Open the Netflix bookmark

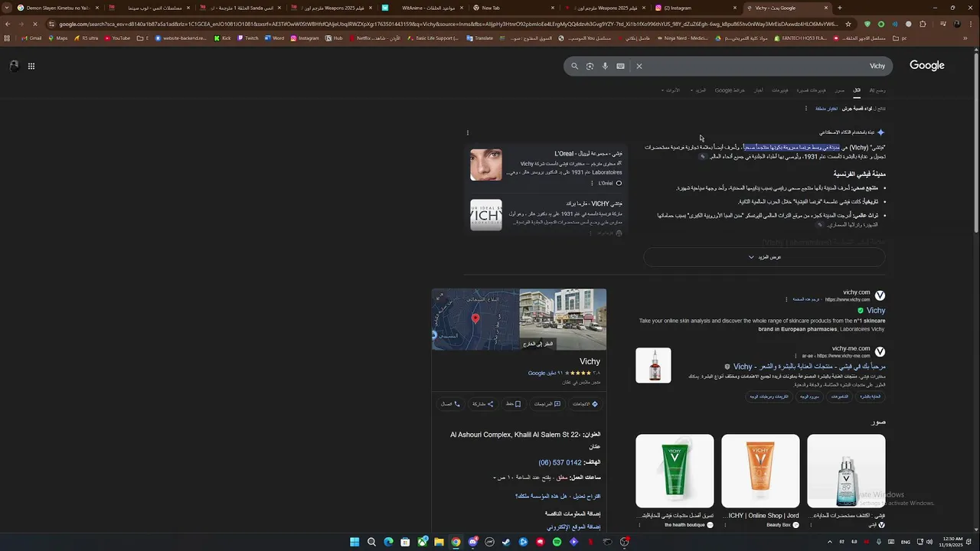click(x=374, y=37)
